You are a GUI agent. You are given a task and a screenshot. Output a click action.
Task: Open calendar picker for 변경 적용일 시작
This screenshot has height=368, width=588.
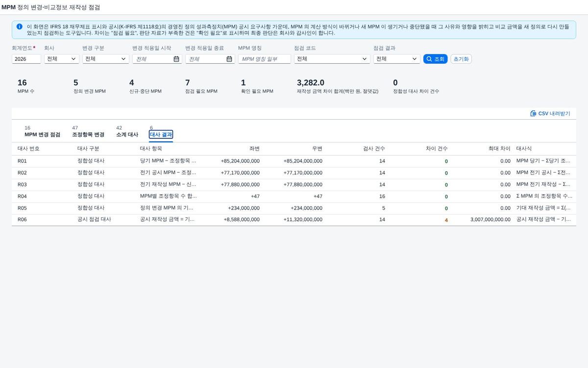(x=176, y=59)
